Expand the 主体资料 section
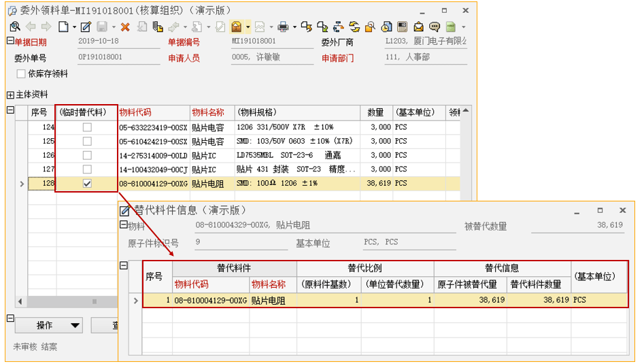 click(x=10, y=95)
